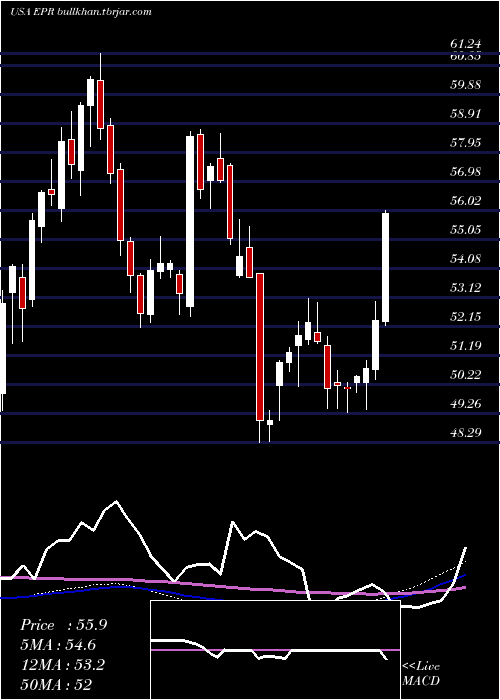Click the 50.22 price axis label
The image size is (500, 700).
pos(466,375)
